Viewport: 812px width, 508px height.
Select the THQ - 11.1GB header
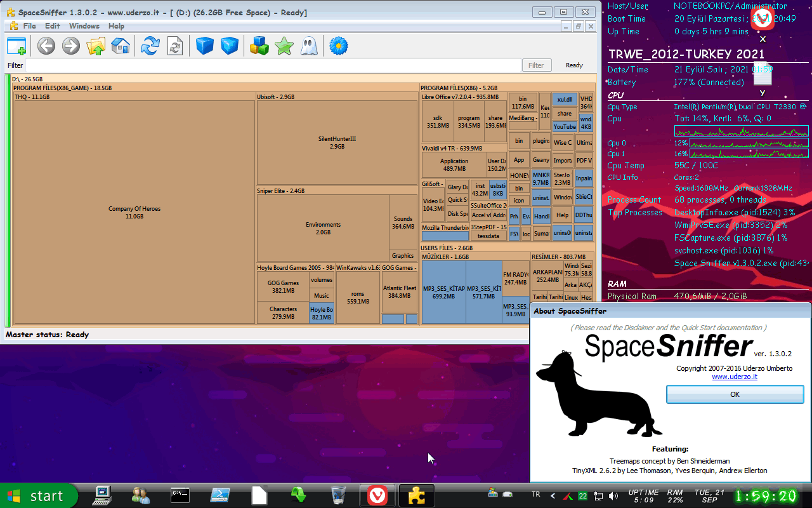pyautogui.click(x=134, y=97)
